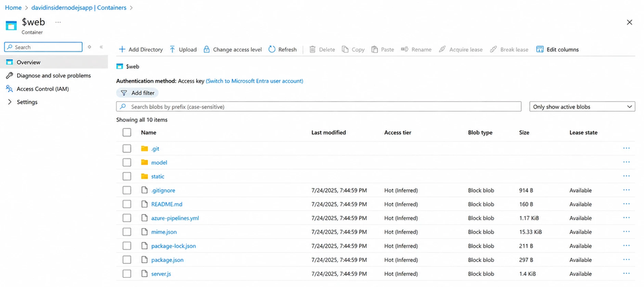Click Home in the breadcrumb
The width and height of the screenshot is (644, 287).
tap(13, 7)
